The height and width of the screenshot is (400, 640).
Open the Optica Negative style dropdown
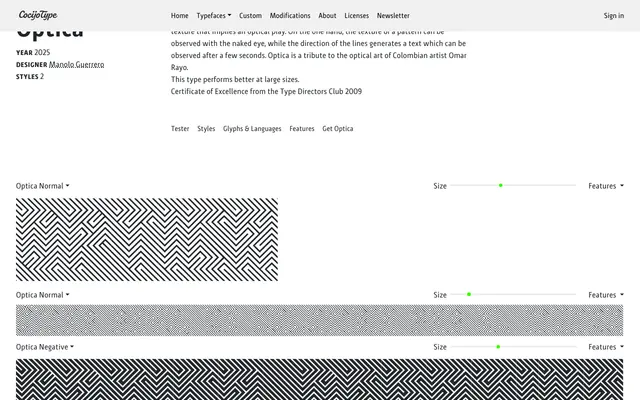click(x=45, y=347)
